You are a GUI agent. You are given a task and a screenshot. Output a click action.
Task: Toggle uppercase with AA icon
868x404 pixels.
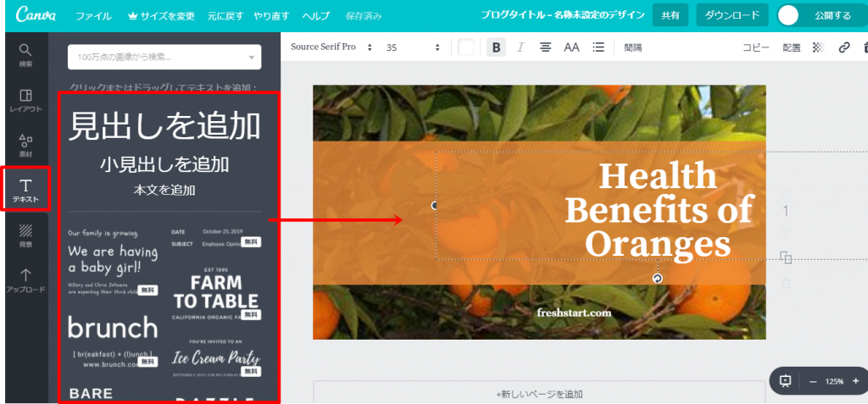pos(571,47)
